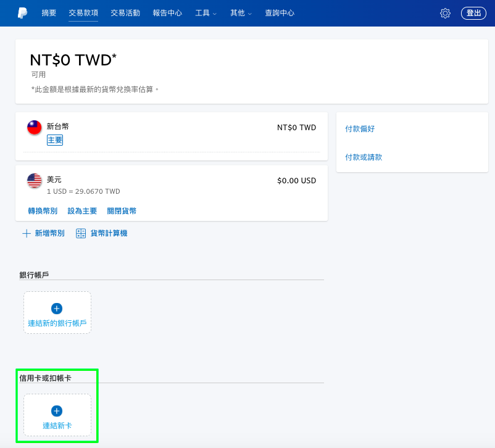Click the NT$0 TWD amount in 新台幣 row
Screen dimensions: 495x448
pos(296,128)
